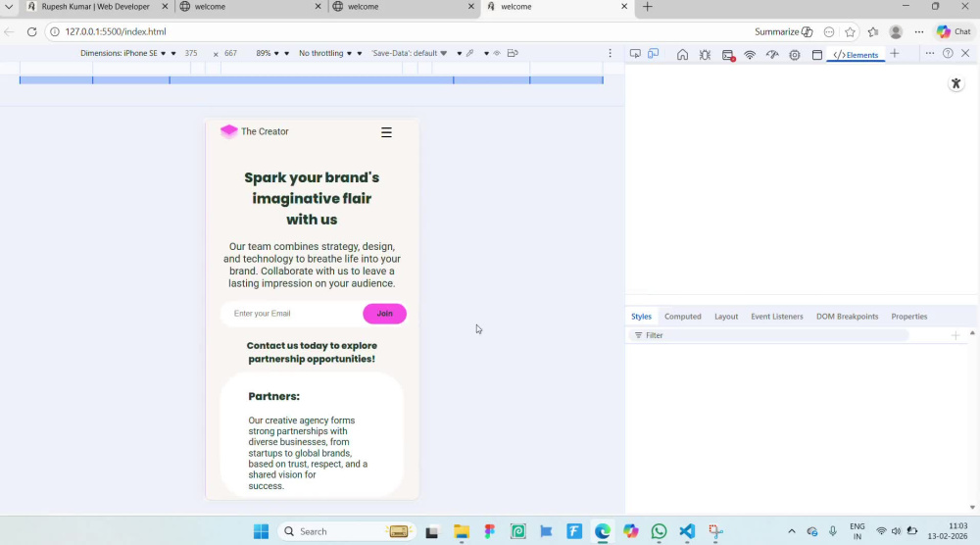Open Copilot Chat button
Image resolution: width=980 pixels, height=545 pixels.
pos(954,32)
